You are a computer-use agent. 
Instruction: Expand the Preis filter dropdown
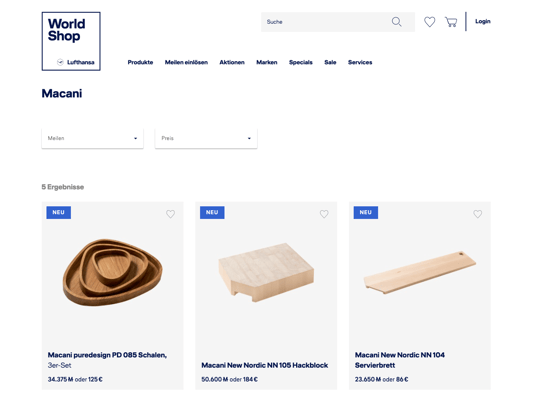pyautogui.click(x=206, y=138)
